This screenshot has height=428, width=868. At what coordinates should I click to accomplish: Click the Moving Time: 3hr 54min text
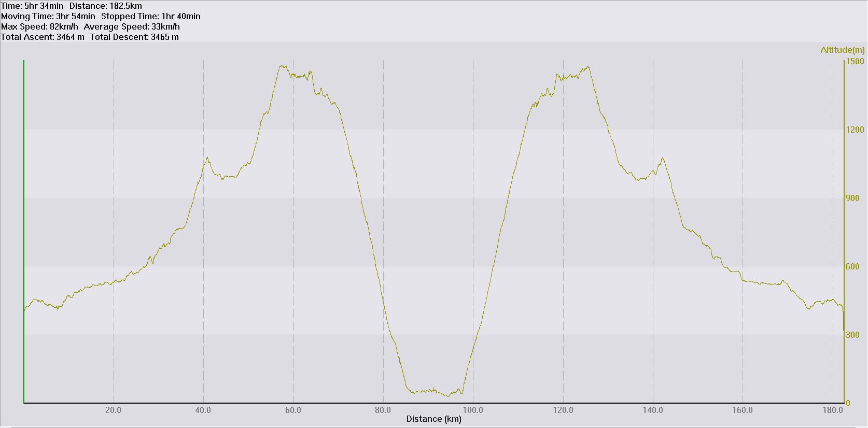[48, 17]
